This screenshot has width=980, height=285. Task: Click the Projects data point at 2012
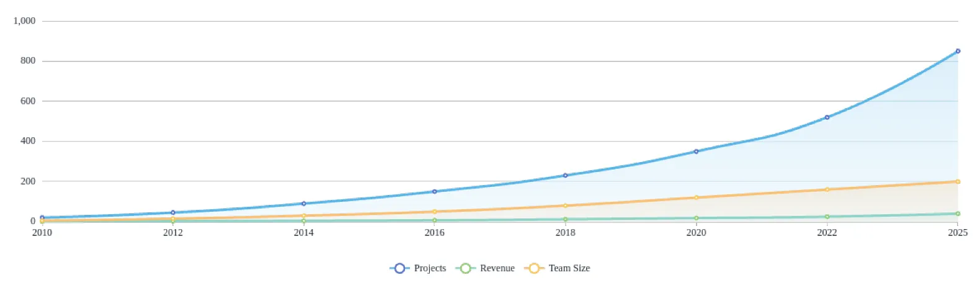(x=173, y=212)
